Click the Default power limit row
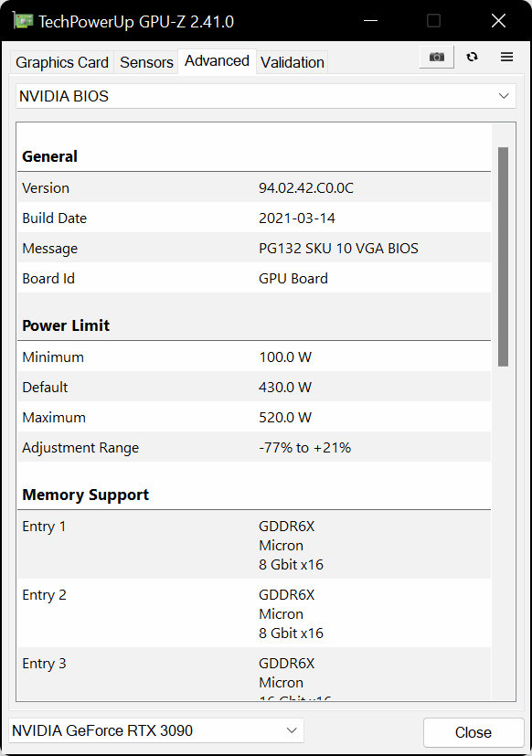This screenshot has height=756, width=532. point(254,387)
